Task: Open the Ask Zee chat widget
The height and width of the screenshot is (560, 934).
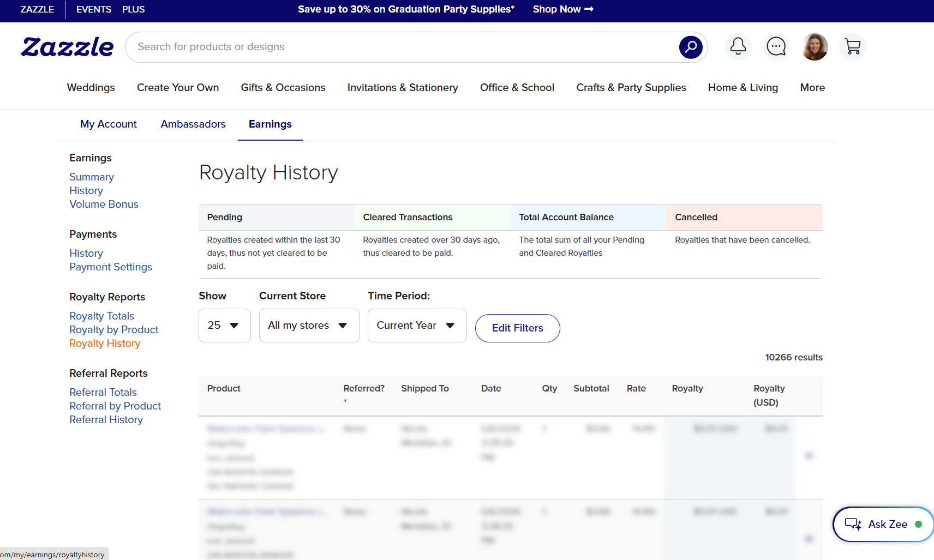Action: pos(883,524)
